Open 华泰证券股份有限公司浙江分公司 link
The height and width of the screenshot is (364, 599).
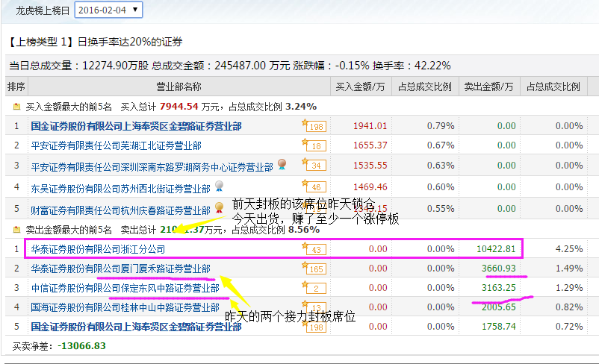coord(98,248)
